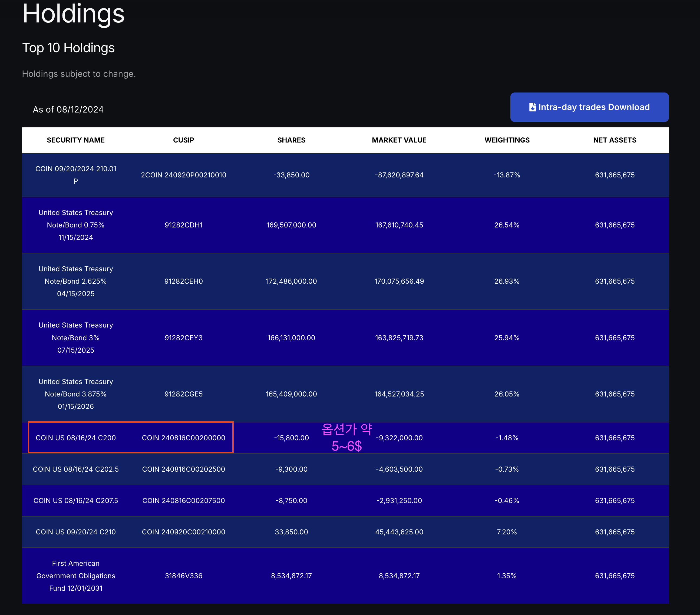
Task: Select market value 163,825,719.73
Action: (x=399, y=338)
